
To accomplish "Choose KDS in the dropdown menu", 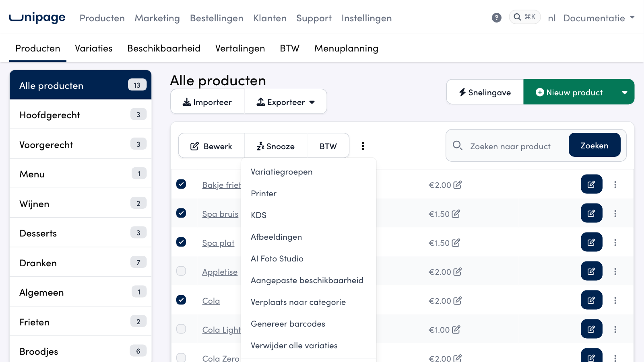I will [x=309, y=215].
